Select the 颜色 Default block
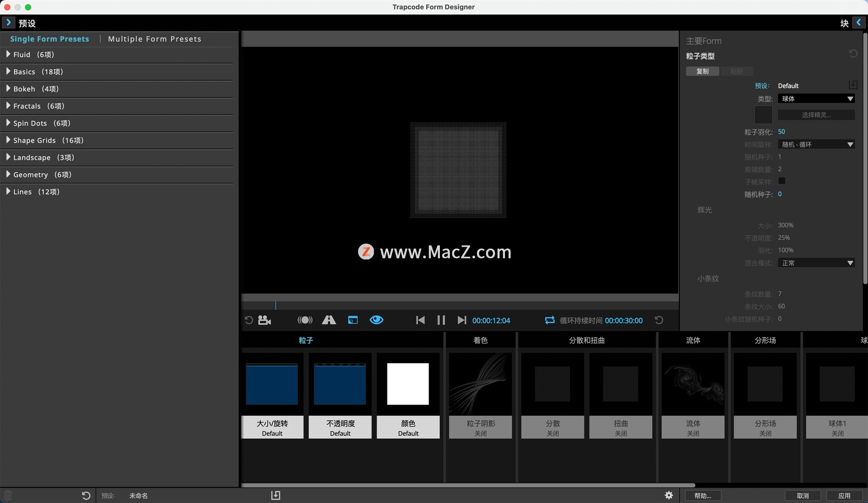This screenshot has height=503, width=868. tap(408, 395)
